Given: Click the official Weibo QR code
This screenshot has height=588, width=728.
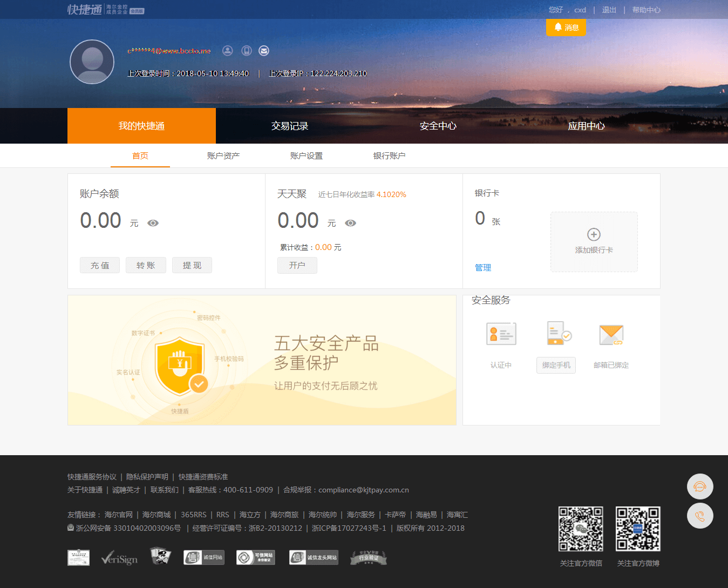Looking at the screenshot, I should 638,529.
